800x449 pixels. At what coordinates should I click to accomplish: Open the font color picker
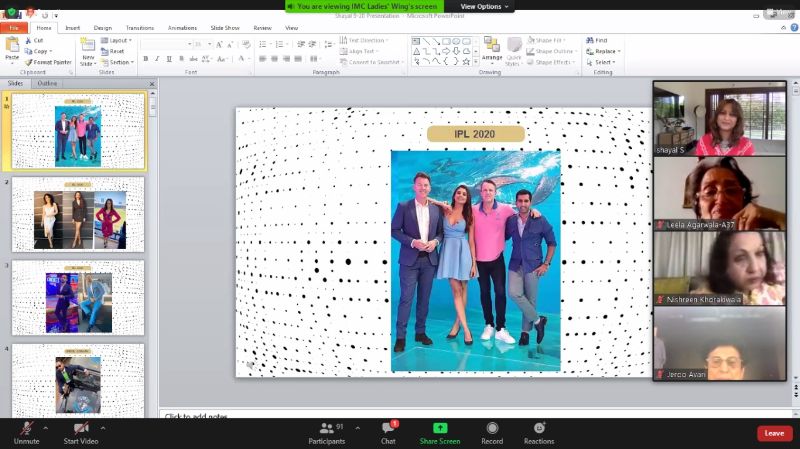[x=243, y=59]
